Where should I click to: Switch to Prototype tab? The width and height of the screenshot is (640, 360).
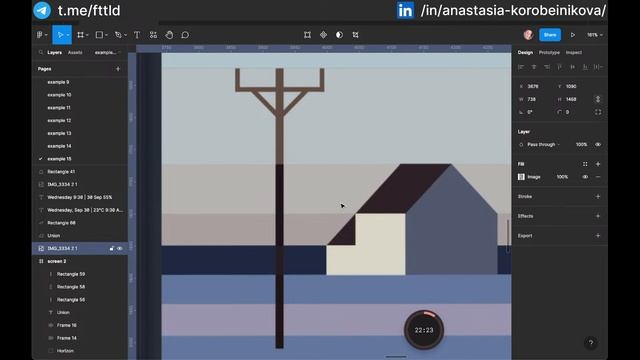549,53
